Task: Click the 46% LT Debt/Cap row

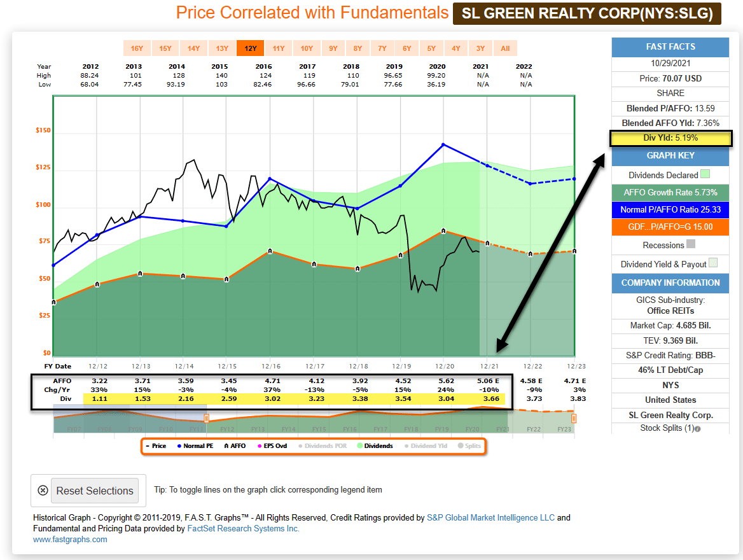Action: pos(670,370)
